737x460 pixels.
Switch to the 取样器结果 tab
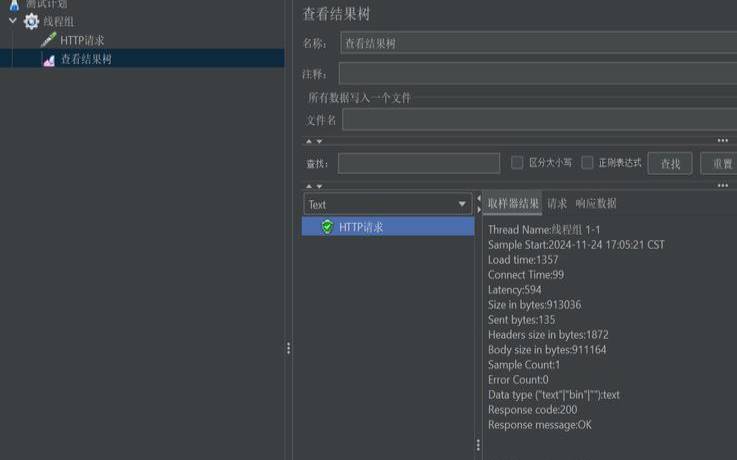pos(513,203)
